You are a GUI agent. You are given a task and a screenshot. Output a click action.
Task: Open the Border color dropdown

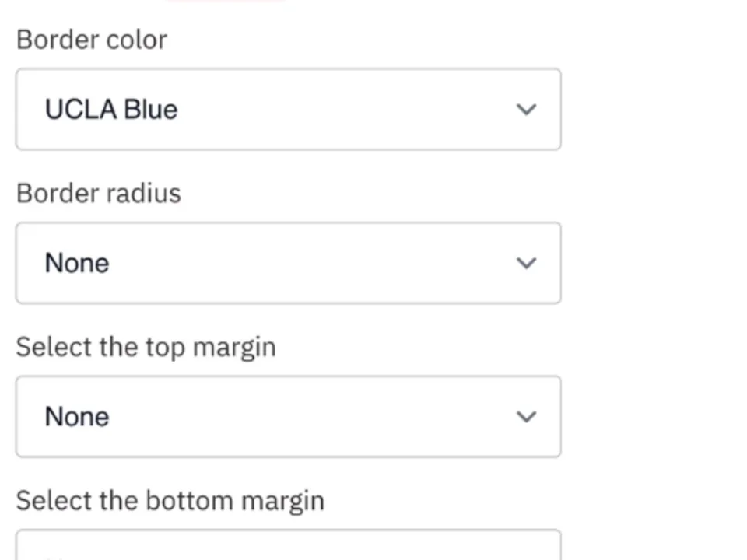tap(288, 109)
